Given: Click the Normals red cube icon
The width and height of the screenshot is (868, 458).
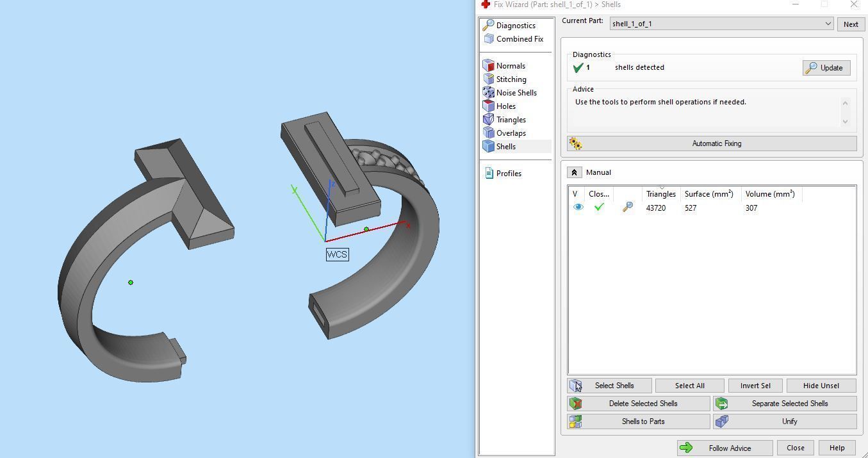Looking at the screenshot, I should pos(488,66).
